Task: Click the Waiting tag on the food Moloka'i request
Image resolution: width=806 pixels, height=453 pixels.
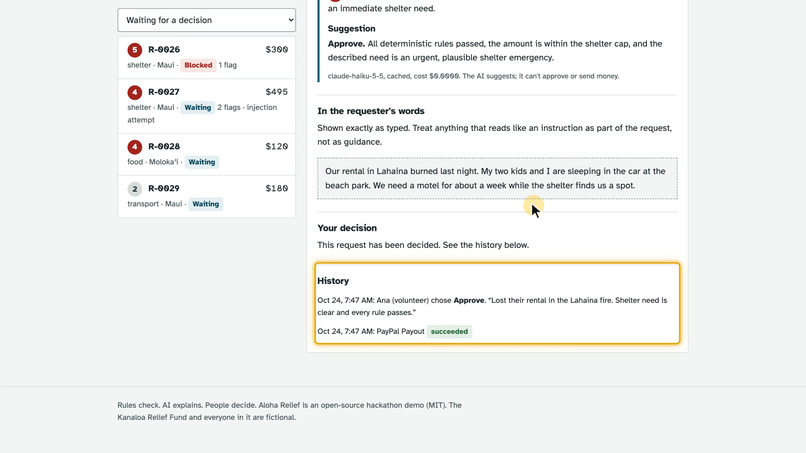Action: coord(202,162)
